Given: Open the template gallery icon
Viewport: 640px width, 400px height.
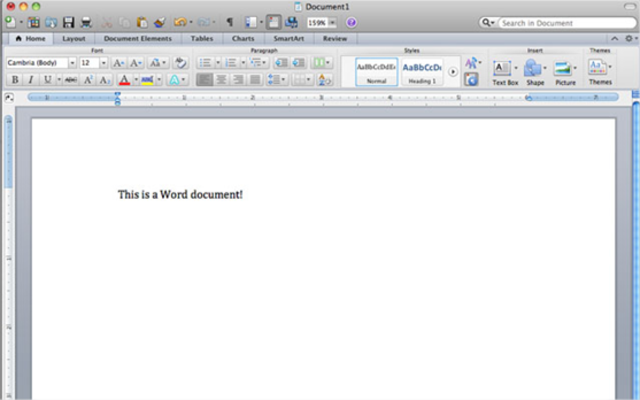Looking at the screenshot, I should pos(33,22).
